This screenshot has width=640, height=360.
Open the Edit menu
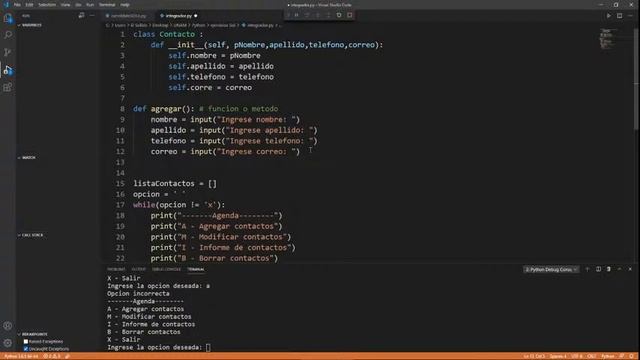coord(29,5)
